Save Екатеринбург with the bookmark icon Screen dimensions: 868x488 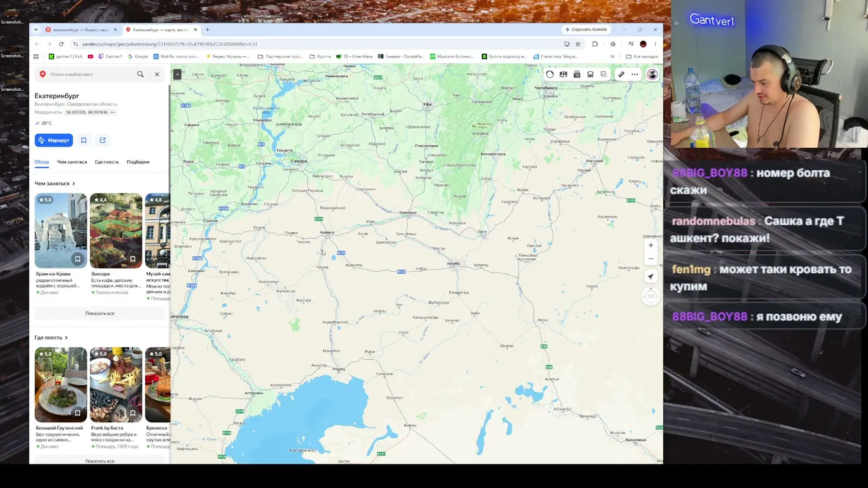(x=83, y=140)
